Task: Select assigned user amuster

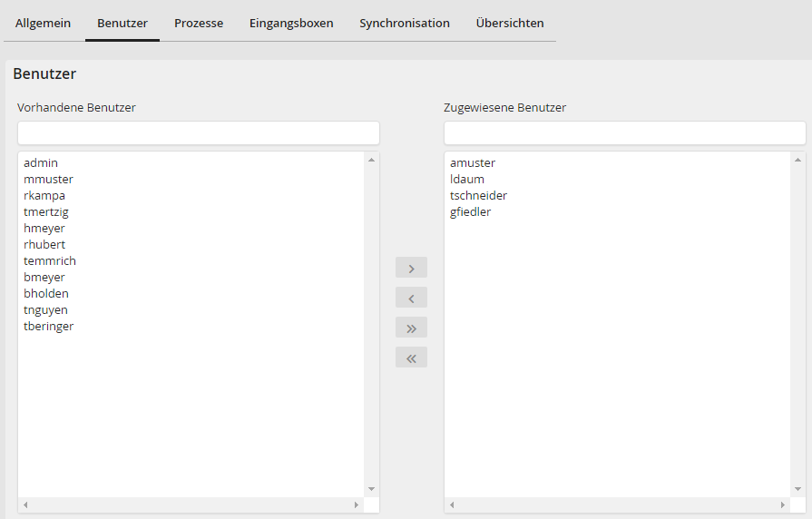Action: (473, 163)
